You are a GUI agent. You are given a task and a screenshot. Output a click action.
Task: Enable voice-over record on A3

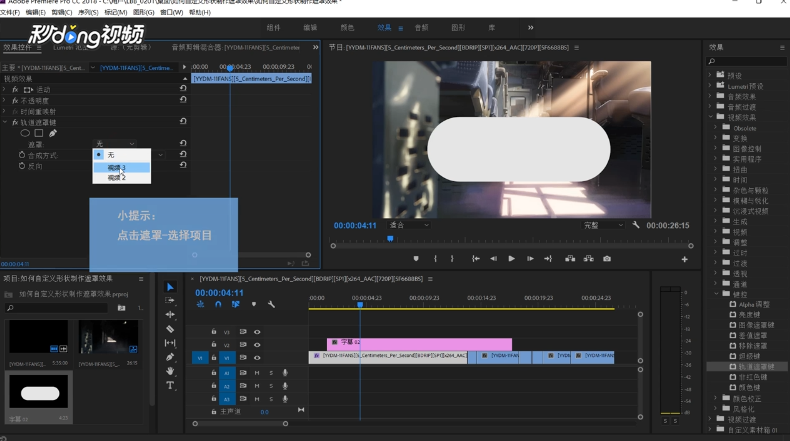285,399
